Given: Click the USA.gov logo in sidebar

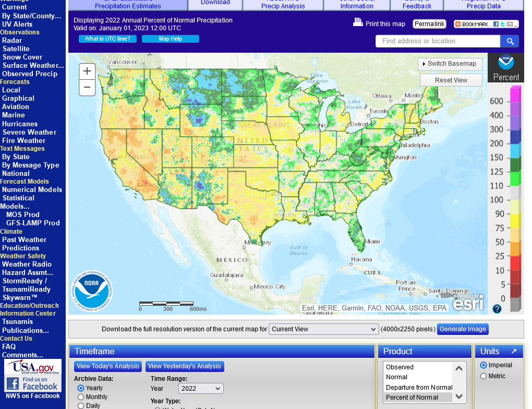Looking at the screenshot, I should coord(33,367).
